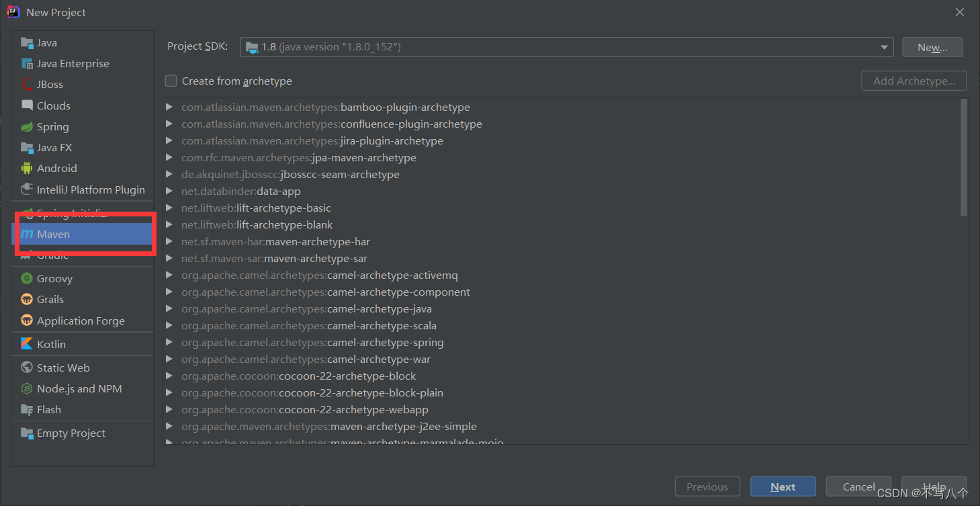Viewport: 980px width, 506px height.
Task: Choose the Empty Project icon
Action: [27, 433]
